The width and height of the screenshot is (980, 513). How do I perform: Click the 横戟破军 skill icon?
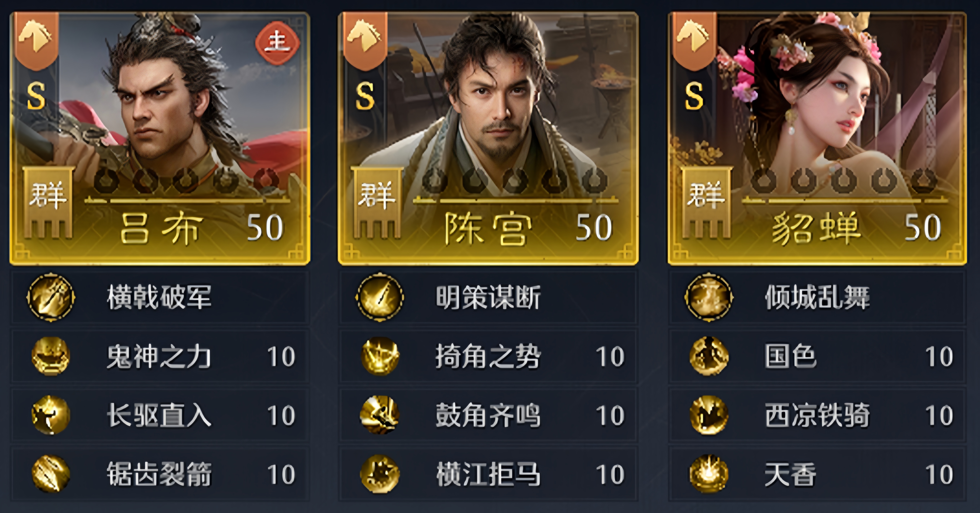[51, 297]
